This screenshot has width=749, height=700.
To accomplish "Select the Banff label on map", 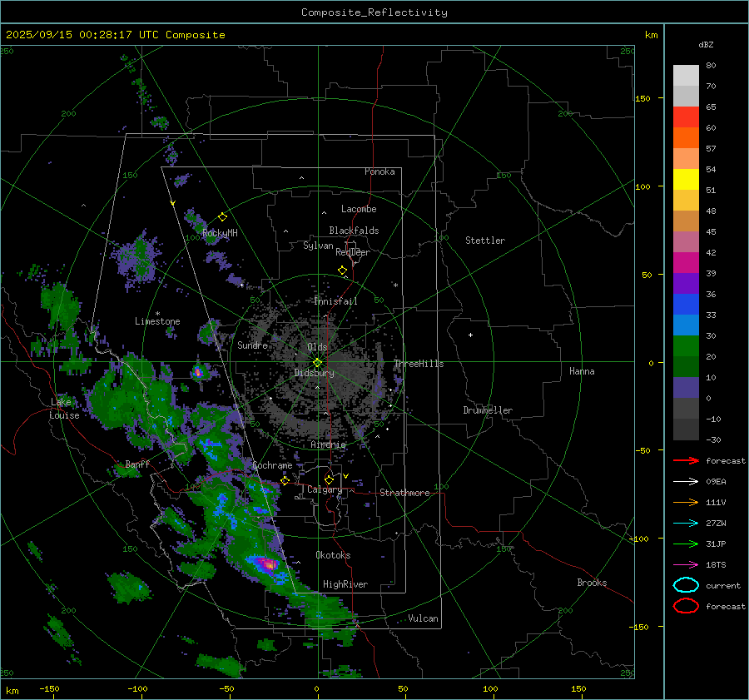I will 137,464.
